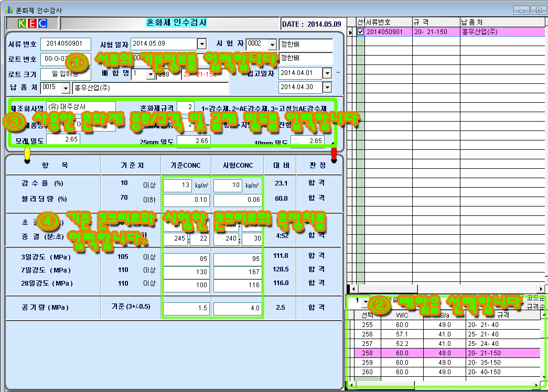Click the 7일강도 기준CONC field 130

tap(187, 272)
